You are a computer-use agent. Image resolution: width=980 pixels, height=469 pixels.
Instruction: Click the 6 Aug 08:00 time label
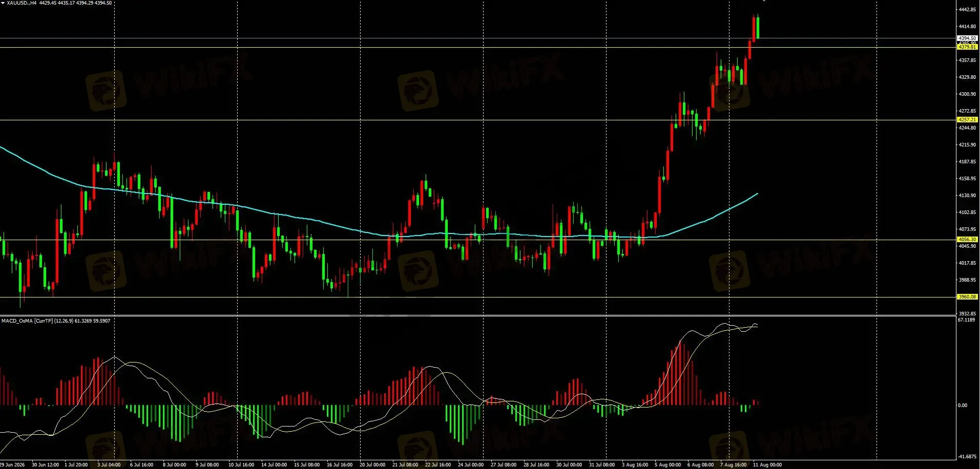(700, 465)
